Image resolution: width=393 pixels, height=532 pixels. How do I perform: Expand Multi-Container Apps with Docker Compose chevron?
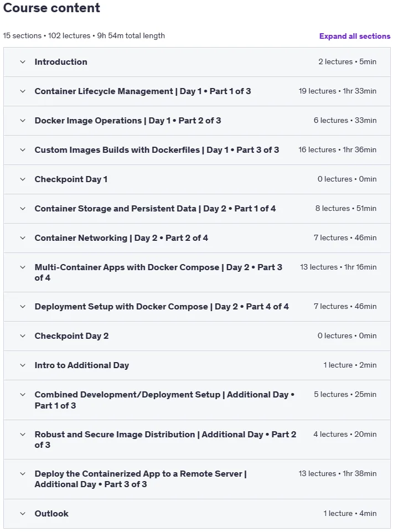(x=23, y=267)
